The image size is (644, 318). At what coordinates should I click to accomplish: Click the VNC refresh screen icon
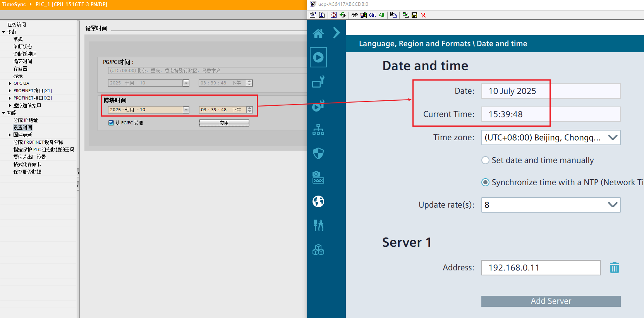(x=343, y=15)
